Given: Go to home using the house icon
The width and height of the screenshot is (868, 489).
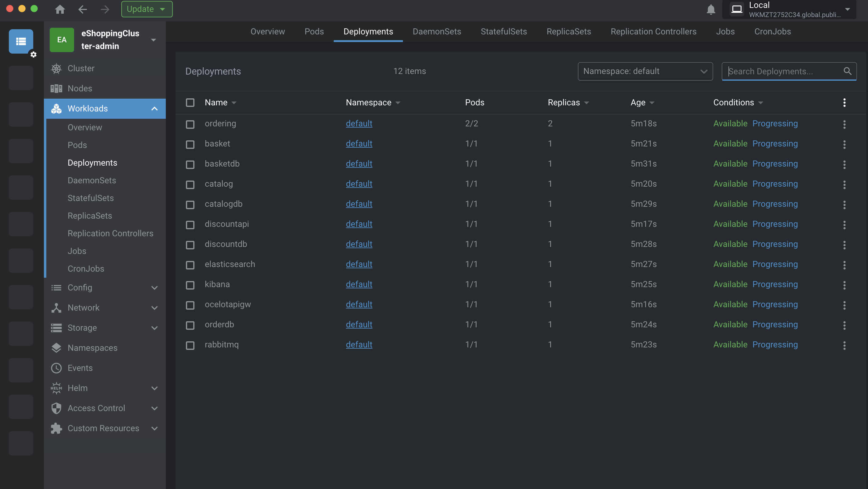Looking at the screenshot, I should coord(60,9).
